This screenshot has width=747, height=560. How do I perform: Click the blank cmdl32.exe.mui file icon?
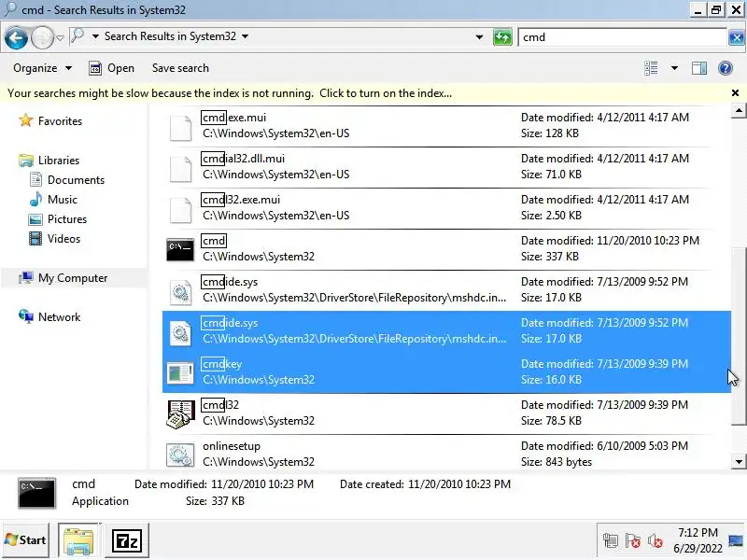(x=180, y=209)
